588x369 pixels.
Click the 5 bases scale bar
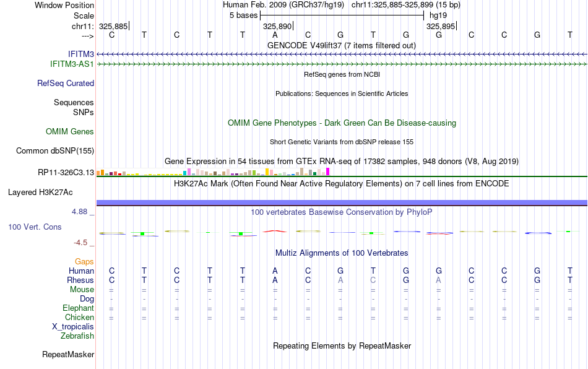click(x=342, y=15)
